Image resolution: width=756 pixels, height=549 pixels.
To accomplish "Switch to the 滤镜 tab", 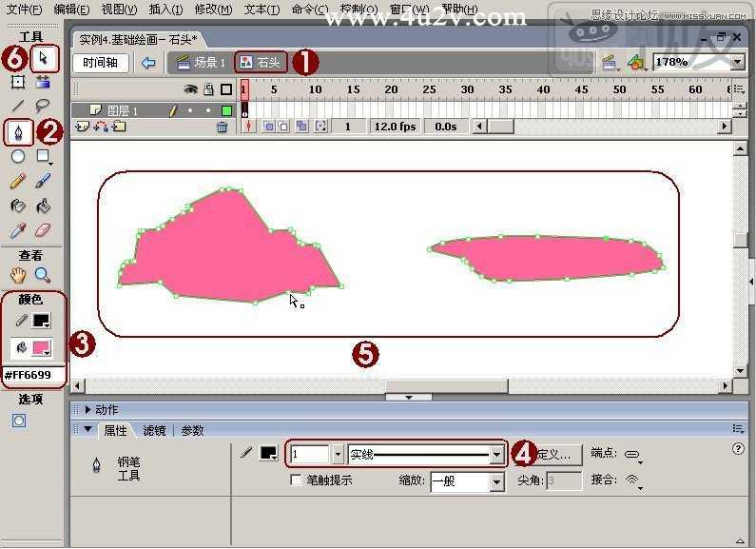I will coord(154,430).
